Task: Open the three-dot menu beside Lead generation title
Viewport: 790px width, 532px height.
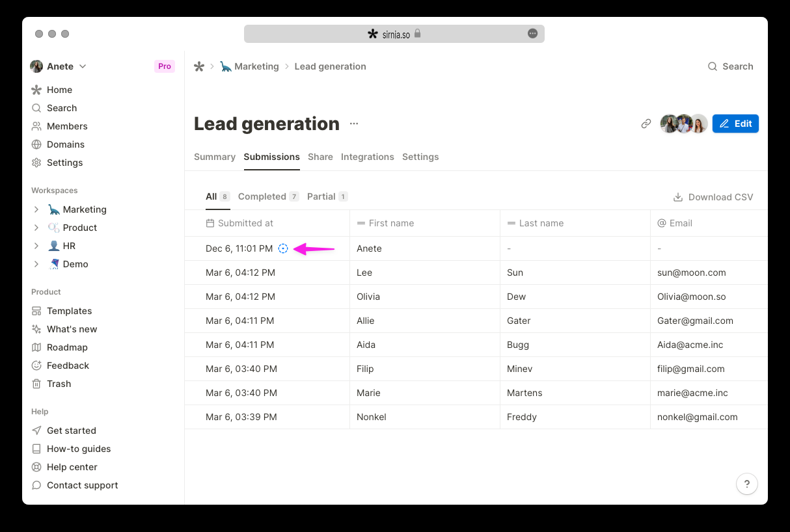Action: click(x=354, y=124)
